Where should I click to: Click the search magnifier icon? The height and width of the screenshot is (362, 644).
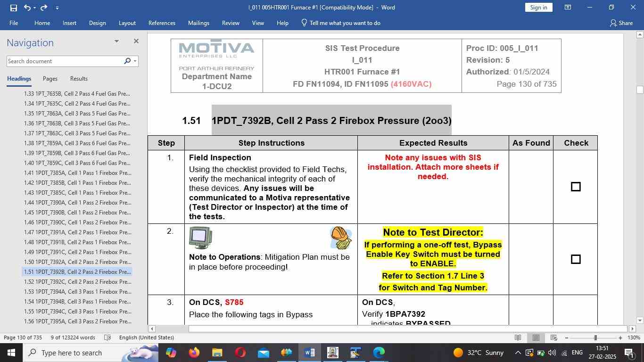point(127,61)
